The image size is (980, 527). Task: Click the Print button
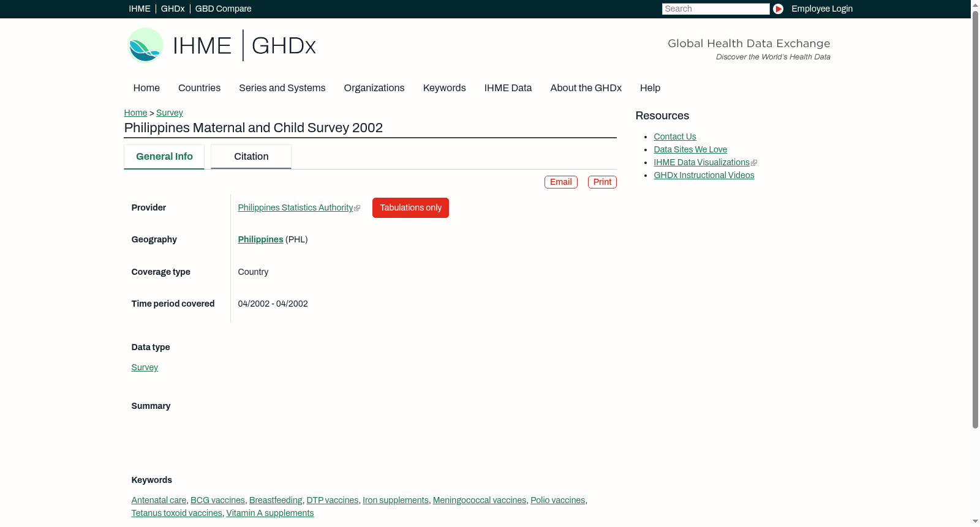[x=602, y=182]
